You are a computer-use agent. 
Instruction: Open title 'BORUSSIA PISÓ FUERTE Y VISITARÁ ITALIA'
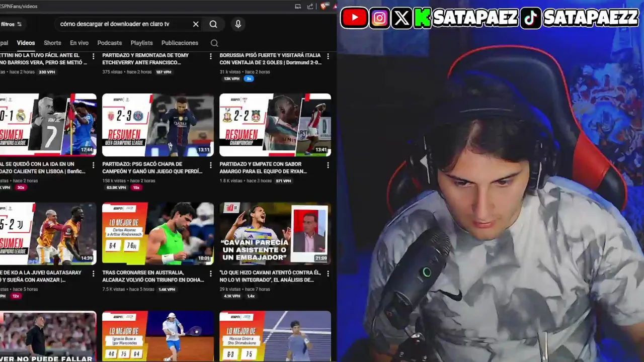[270, 59]
